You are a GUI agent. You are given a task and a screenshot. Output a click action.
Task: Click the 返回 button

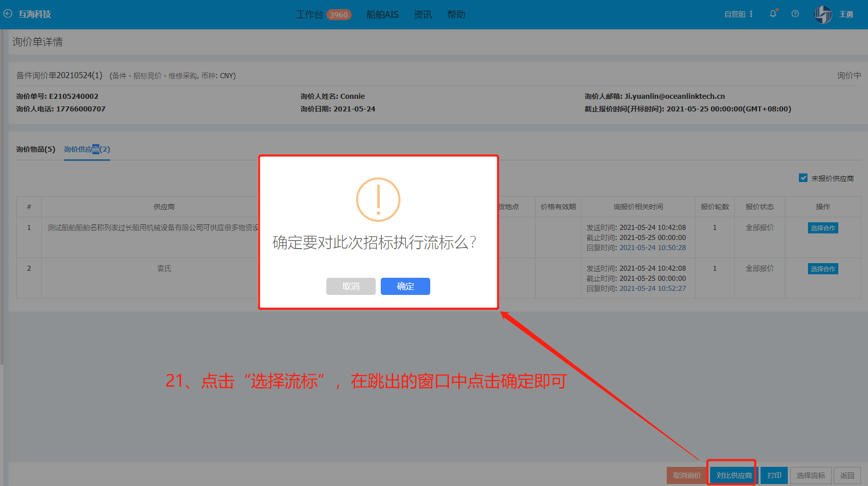(x=847, y=475)
